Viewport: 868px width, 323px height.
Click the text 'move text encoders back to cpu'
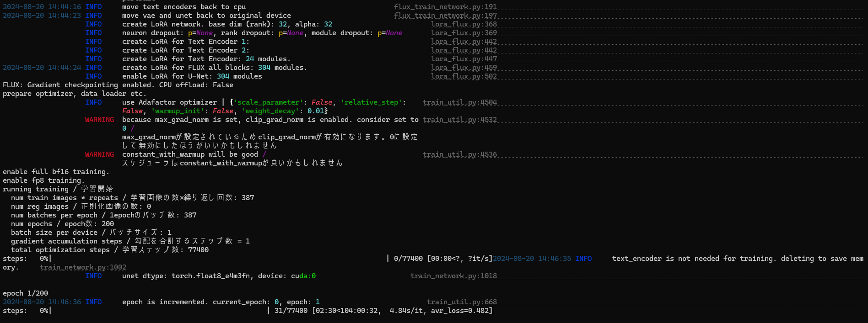pyautogui.click(x=184, y=7)
